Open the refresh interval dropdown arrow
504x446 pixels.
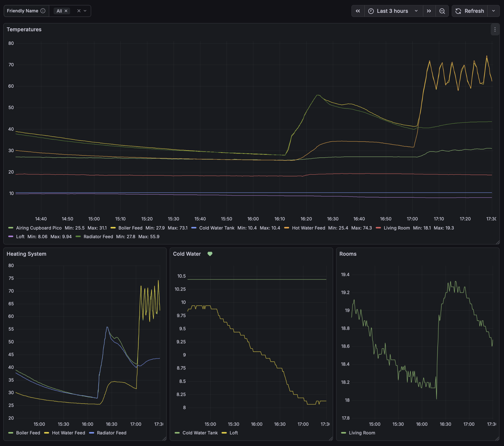click(x=493, y=11)
